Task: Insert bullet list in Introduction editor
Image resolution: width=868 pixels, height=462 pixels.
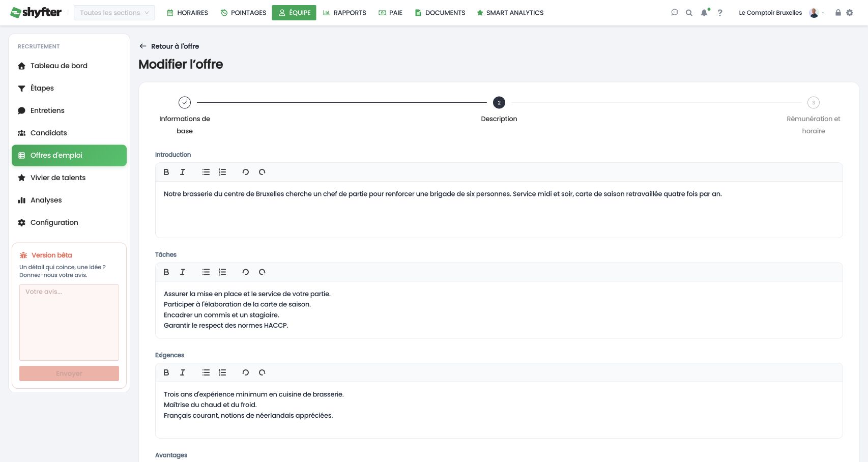Action: coord(206,172)
